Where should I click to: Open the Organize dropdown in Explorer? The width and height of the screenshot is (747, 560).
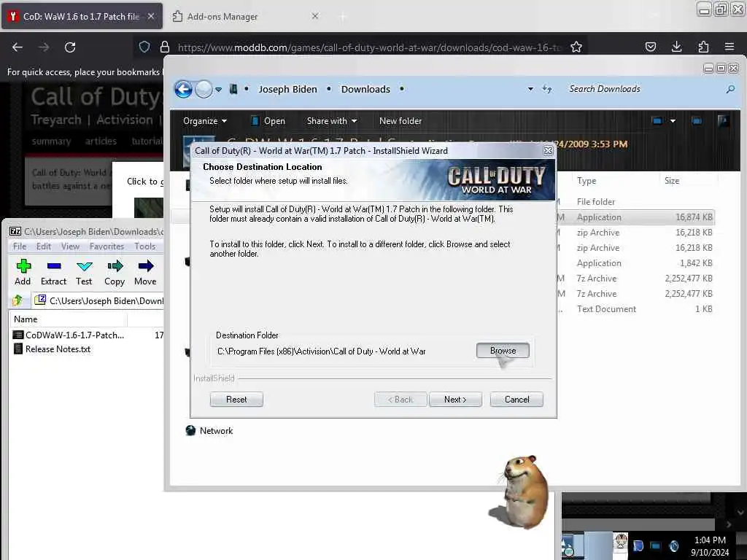tap(205, 121)
